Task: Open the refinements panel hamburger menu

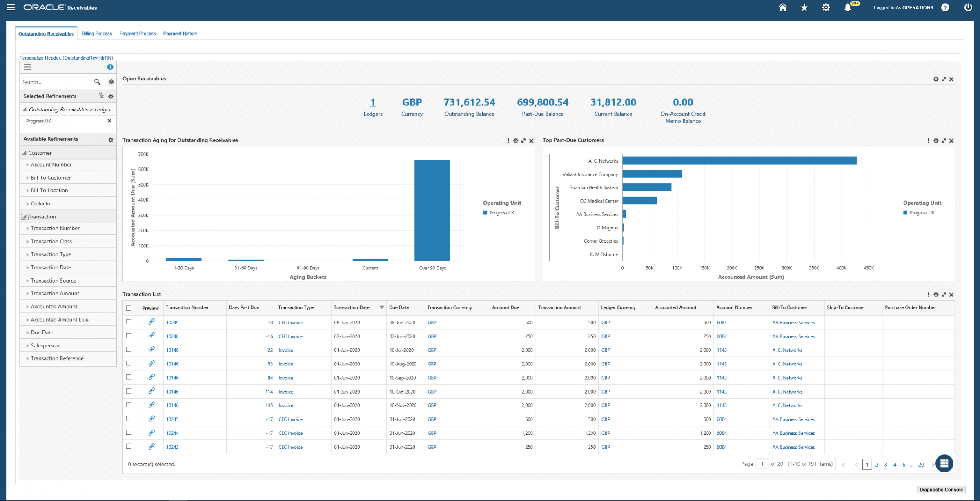Action: coord(27,67)
